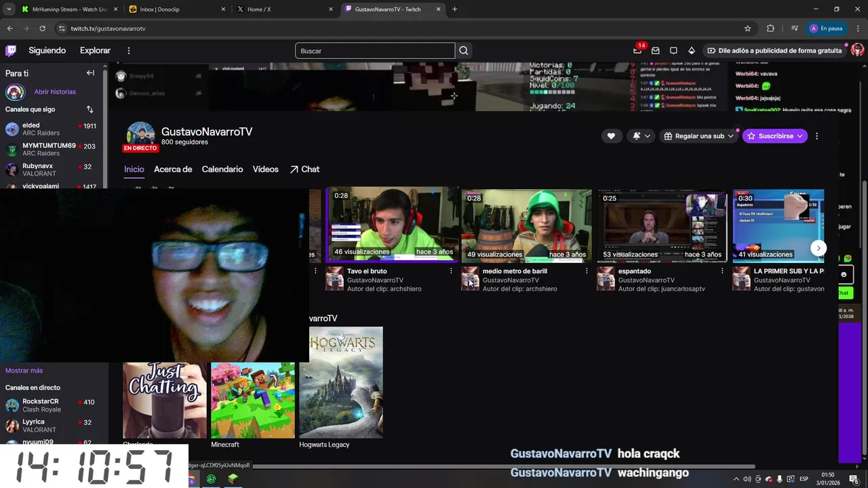Open Chrome three-dot menu
This screenshot has height=488, width=868.
click(x=857, y=28)
